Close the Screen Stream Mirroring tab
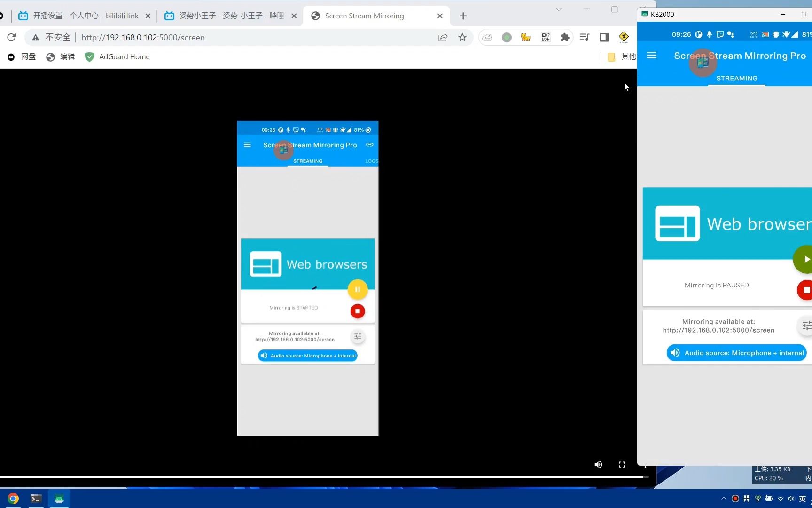Image resolution: width=812 pixels, height=508 pixels. (440, 16)
